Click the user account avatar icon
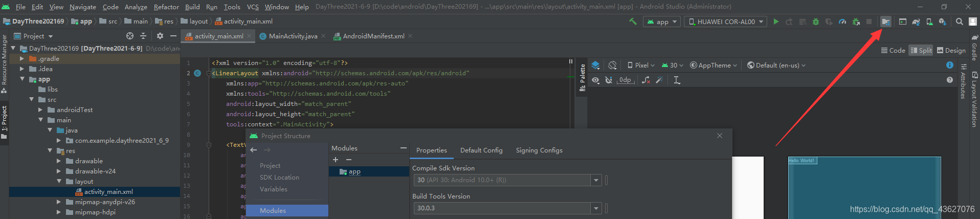 click(973, 21)
